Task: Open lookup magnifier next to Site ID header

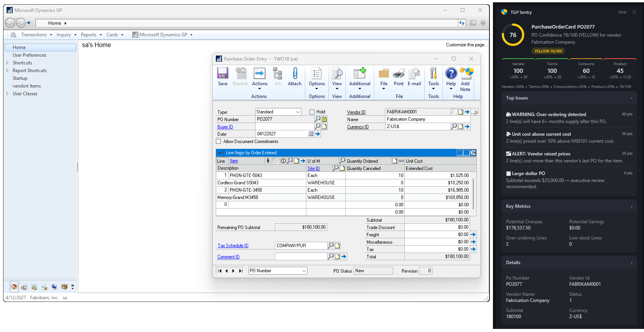Action: tap(336, 168)
